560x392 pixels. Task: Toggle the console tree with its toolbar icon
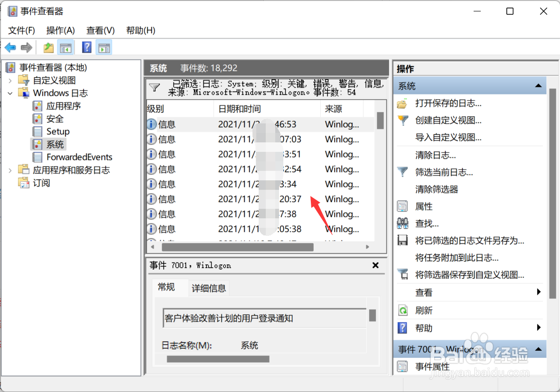coord(65,47)
